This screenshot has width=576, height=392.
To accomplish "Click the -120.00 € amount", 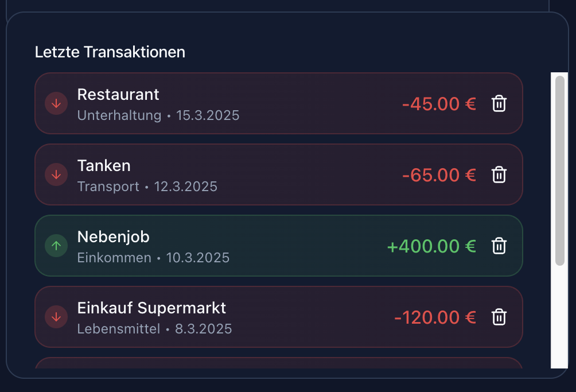I will (435, 317).
